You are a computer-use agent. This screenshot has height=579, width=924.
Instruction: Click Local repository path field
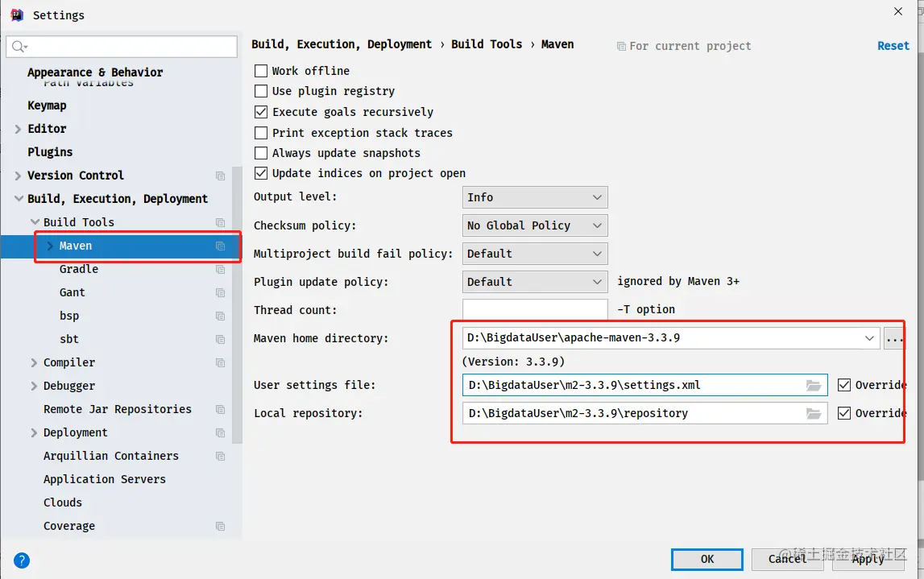[645, 413]
